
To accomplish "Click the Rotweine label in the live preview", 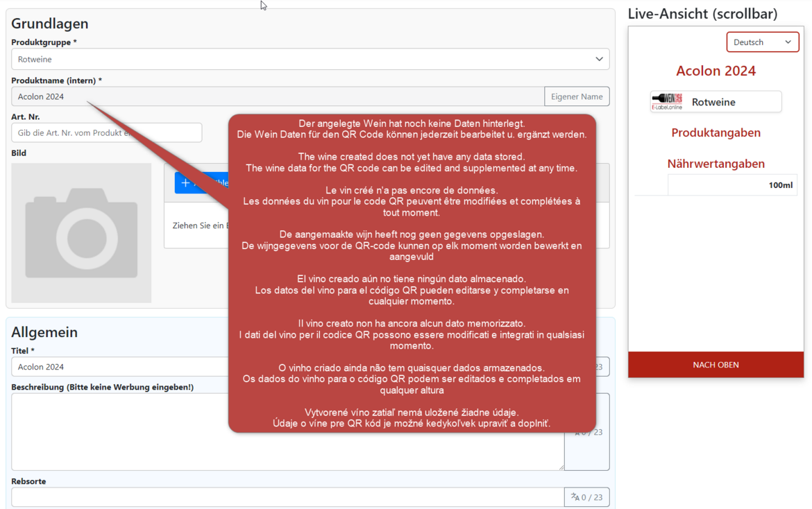I will (x=713, y=102).
